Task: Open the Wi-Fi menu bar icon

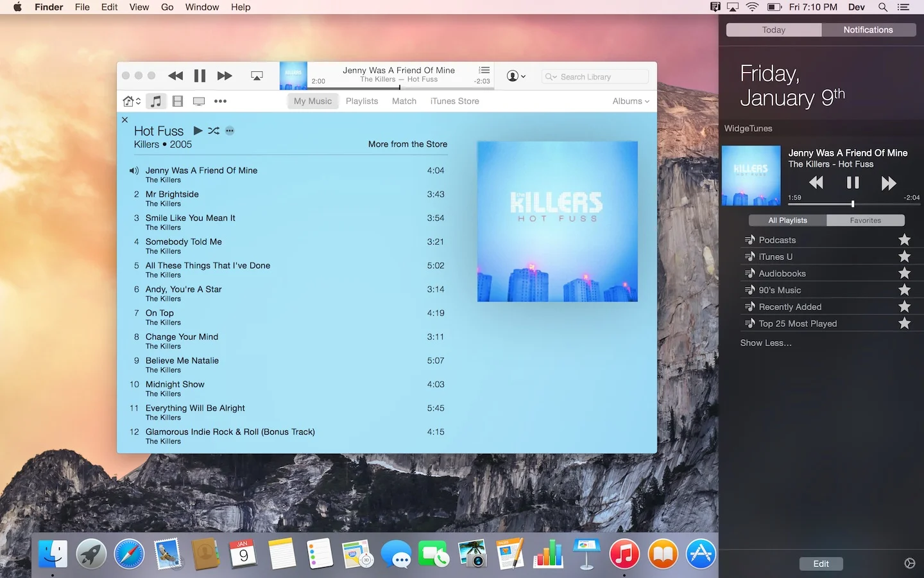Action: click(753, 7)
